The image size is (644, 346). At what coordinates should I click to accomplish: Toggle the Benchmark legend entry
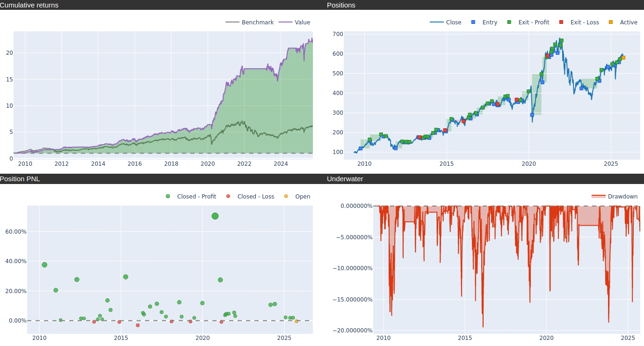(250, 22)
